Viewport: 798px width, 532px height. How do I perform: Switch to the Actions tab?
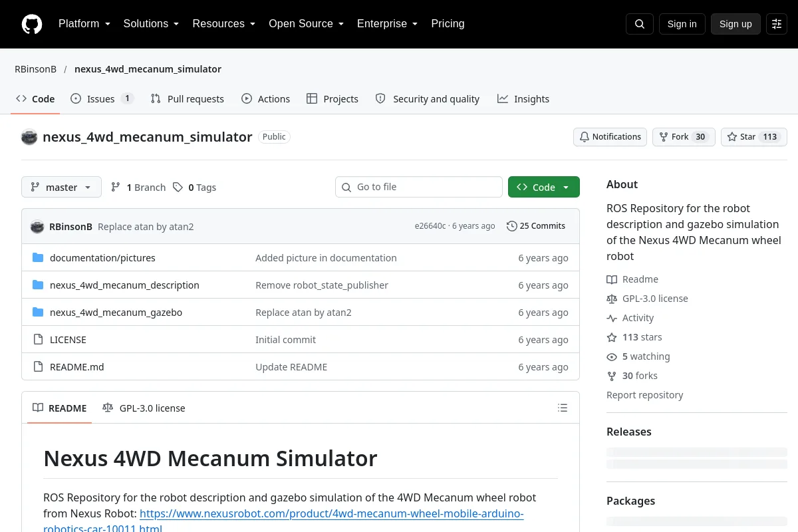pyautogui.click(x=265, y=99)
